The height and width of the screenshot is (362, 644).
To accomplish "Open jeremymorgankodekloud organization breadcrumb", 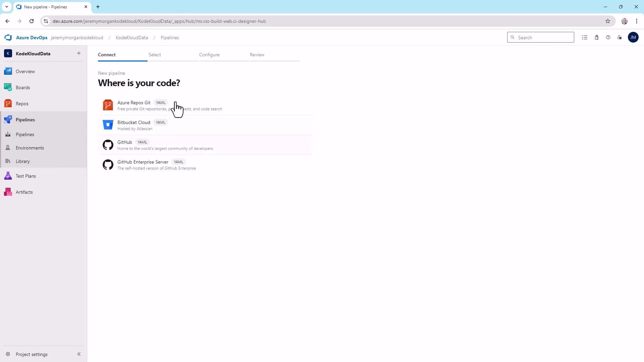I will tap(77, 38).
